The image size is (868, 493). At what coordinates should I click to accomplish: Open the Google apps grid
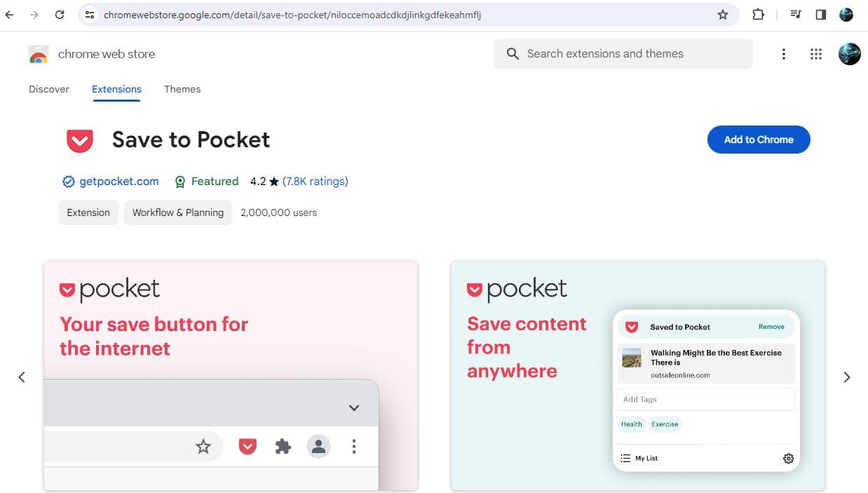point(816,54)
